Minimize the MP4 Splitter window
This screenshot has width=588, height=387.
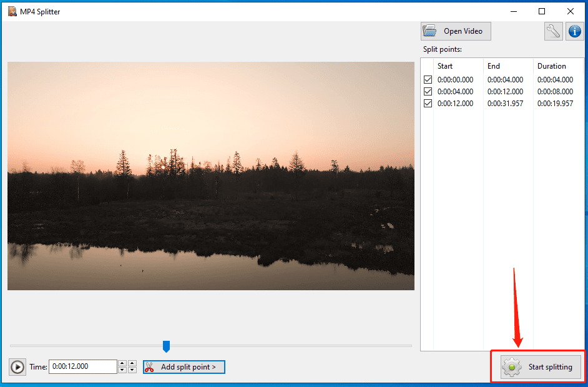click(514, 11)
